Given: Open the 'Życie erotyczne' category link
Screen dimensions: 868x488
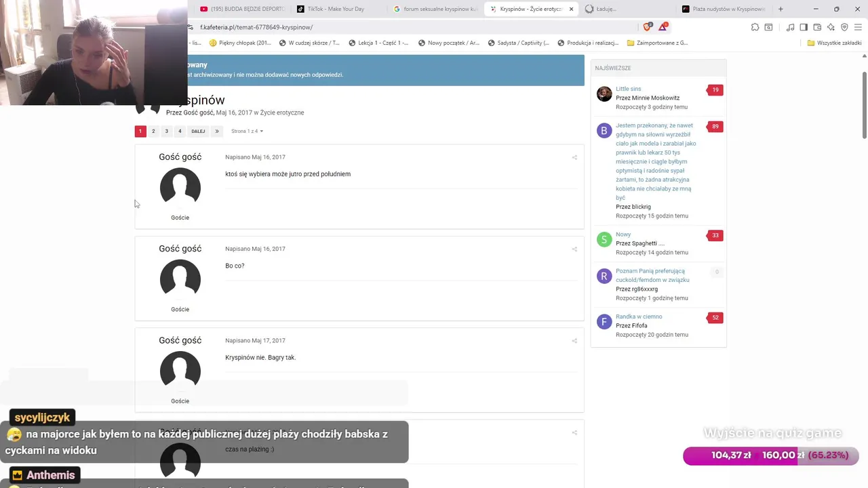Looking at the screenshot, I should (282, 113).
